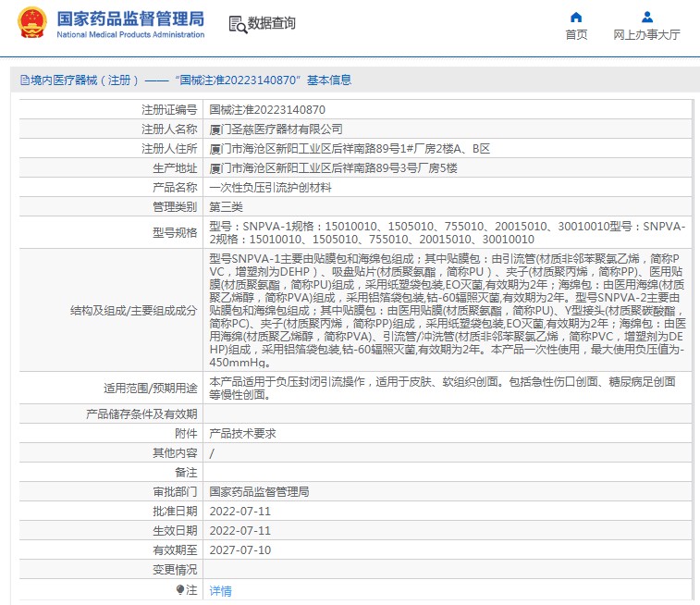Click the 产品储存条件及有效期 label
700x605 pixels.
(x=141, y=414)
